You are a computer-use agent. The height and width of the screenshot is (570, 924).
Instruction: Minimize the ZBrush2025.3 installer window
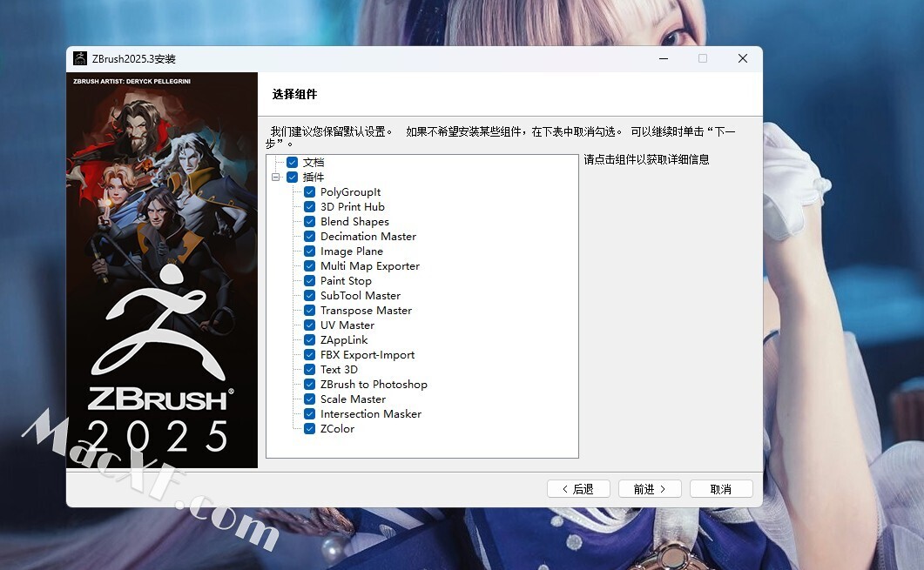click(x=664, y=58)
